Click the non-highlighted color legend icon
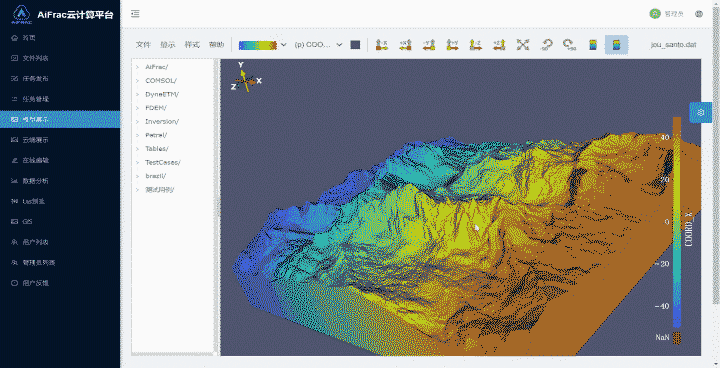The width and height of the screenshot is (720, 368). click(593, 45)
